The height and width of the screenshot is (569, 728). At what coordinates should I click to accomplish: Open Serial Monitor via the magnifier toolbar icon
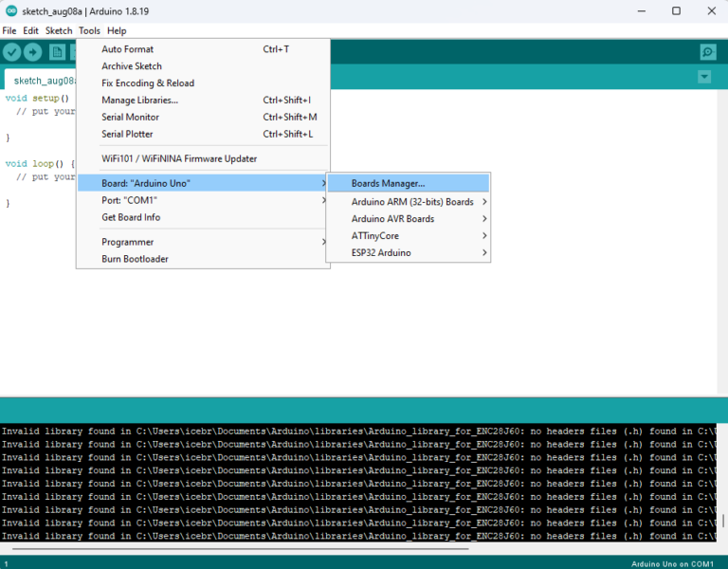(707, 52)
